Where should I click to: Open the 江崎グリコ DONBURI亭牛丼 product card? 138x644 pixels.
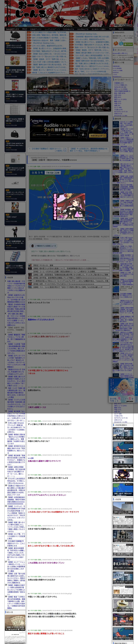pos(15,91)
